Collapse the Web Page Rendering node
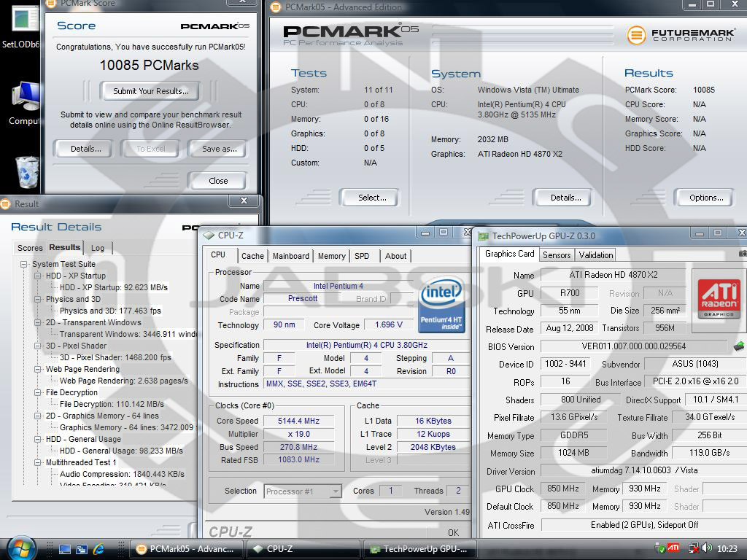 [x=38, y=369]
